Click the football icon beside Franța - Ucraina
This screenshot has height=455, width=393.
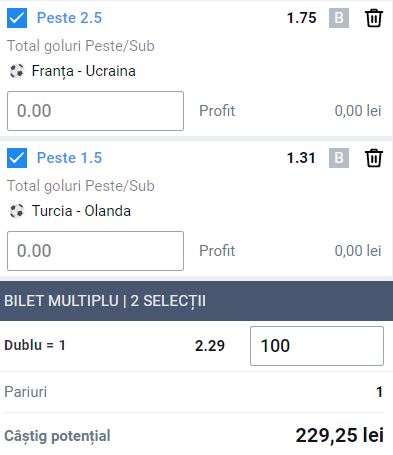coord(17,71)
